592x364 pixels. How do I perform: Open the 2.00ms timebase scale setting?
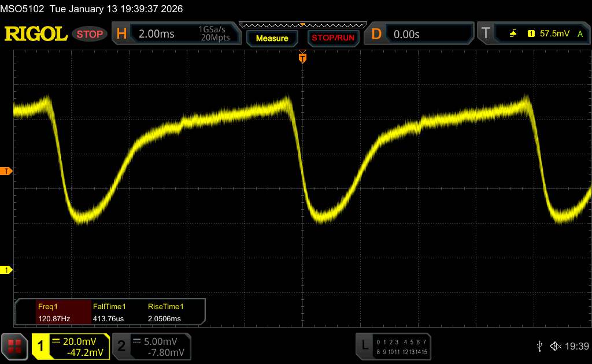pos(157,34)
